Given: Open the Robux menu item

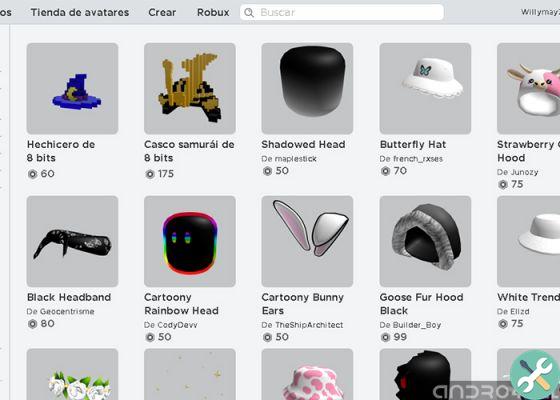Looking at the screenshot, I should click(213, 12).
